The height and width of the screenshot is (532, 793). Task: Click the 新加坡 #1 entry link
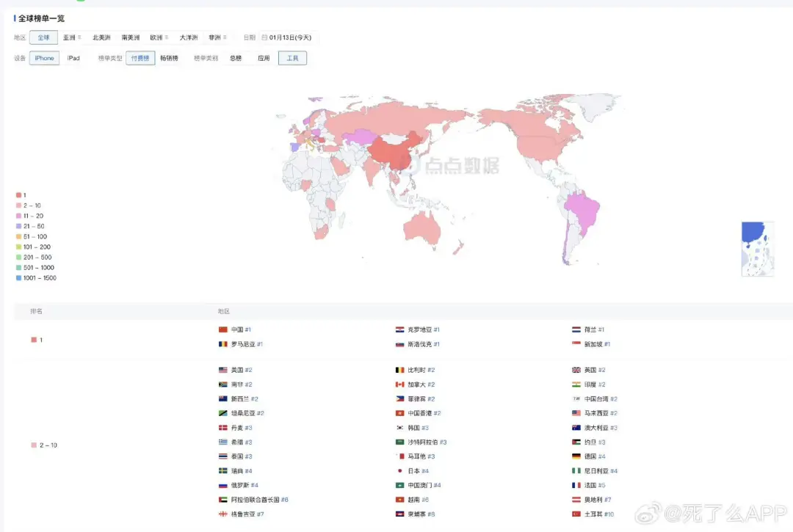595,343
